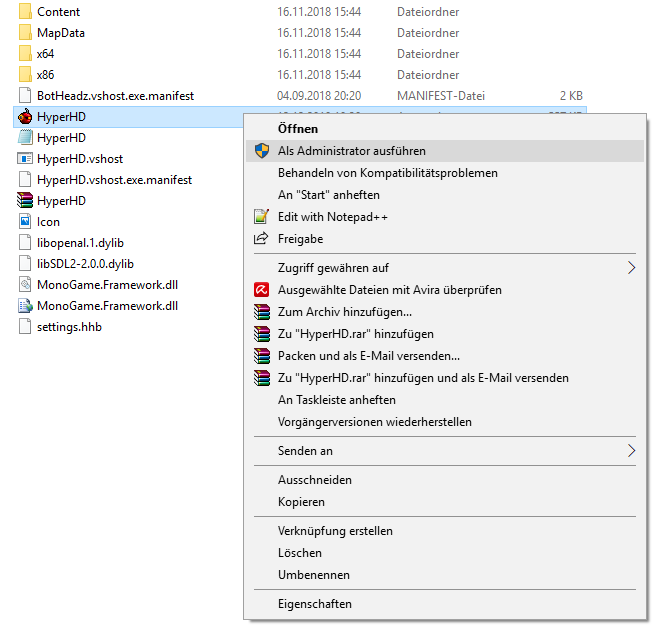Viewport: 652px width, 626px height.
Task: Select Ausgewählte Dateien mit Avira überprüfen
Action: [445, 289]
